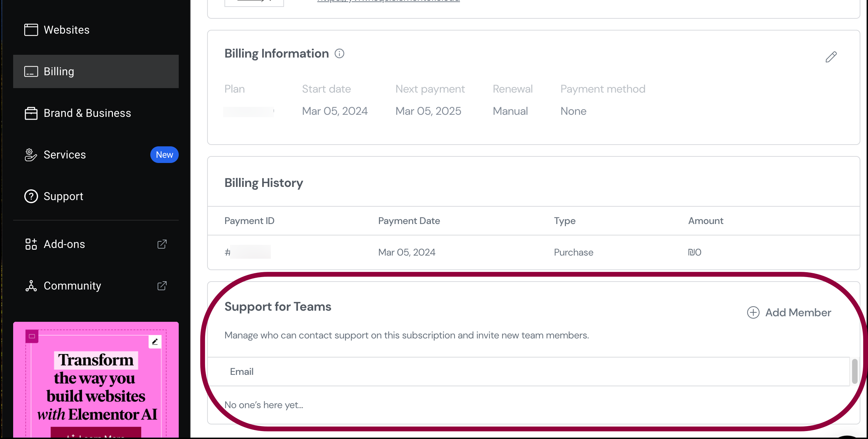Click the Elementor AI promo banner

pos(96,380)
